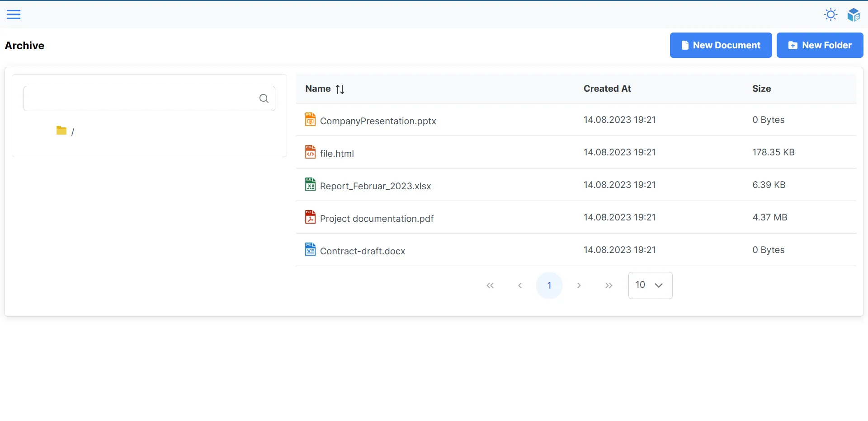Jump to the last page

(x=609, y=285)
